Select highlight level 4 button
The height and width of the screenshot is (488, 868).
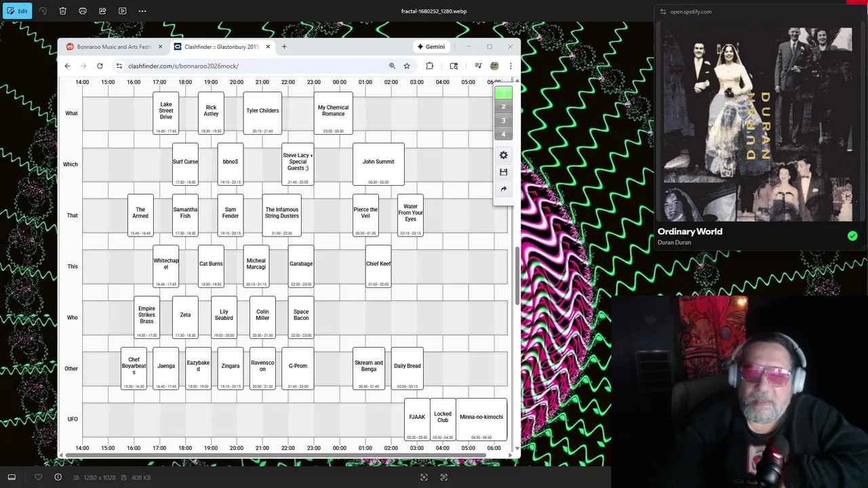click(503, 134)
